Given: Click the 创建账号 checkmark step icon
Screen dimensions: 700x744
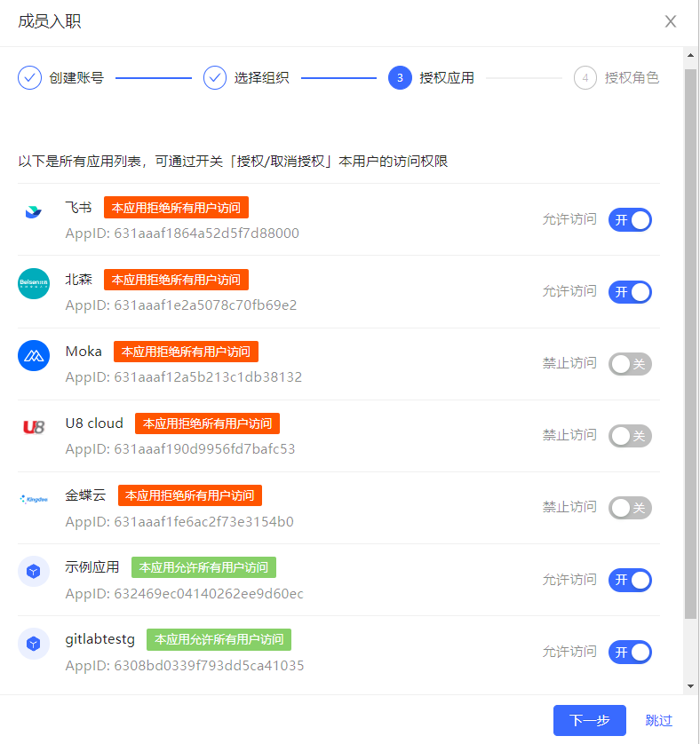Looking at the screenshot, I should (x=30, y=78).
